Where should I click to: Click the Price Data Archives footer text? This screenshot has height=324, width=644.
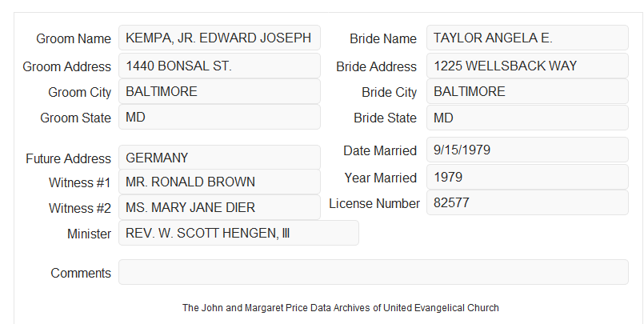coord(341,307)
